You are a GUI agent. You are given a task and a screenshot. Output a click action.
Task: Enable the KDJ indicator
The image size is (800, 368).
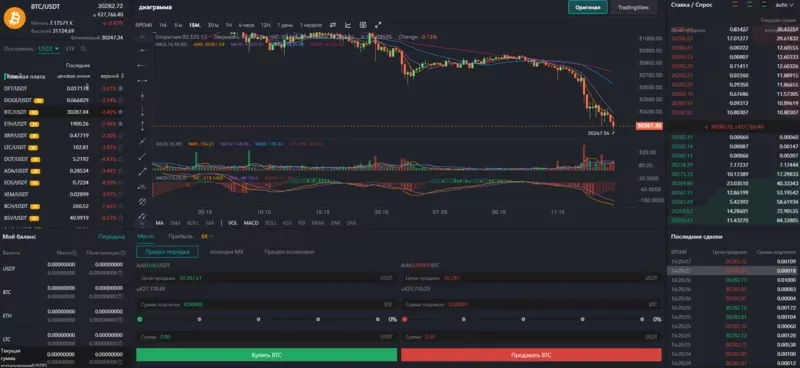(287, 223)
